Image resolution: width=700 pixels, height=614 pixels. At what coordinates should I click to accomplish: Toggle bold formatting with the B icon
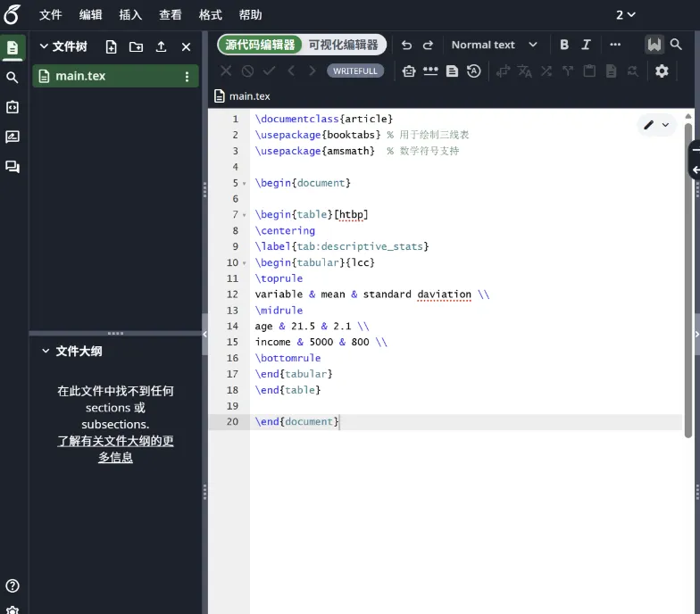[564, 45]
